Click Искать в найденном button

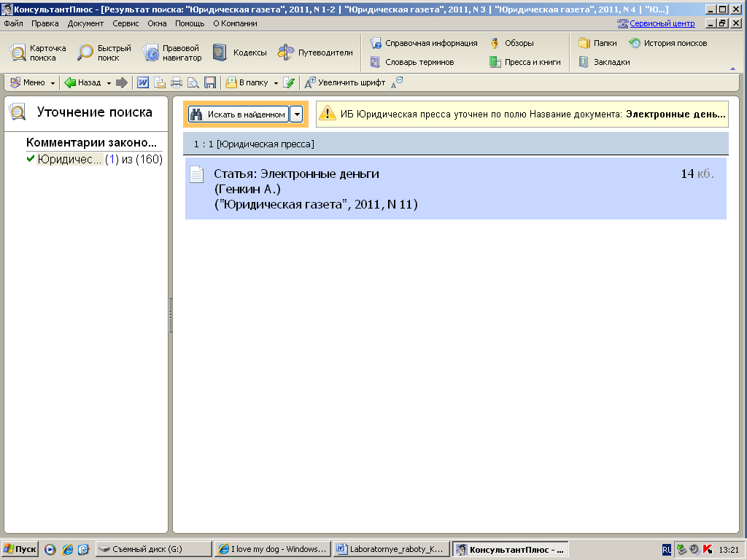pos(239,114)
